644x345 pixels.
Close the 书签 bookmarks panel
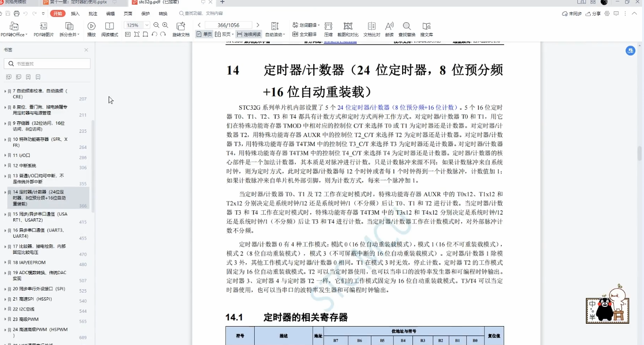[86, 50]
